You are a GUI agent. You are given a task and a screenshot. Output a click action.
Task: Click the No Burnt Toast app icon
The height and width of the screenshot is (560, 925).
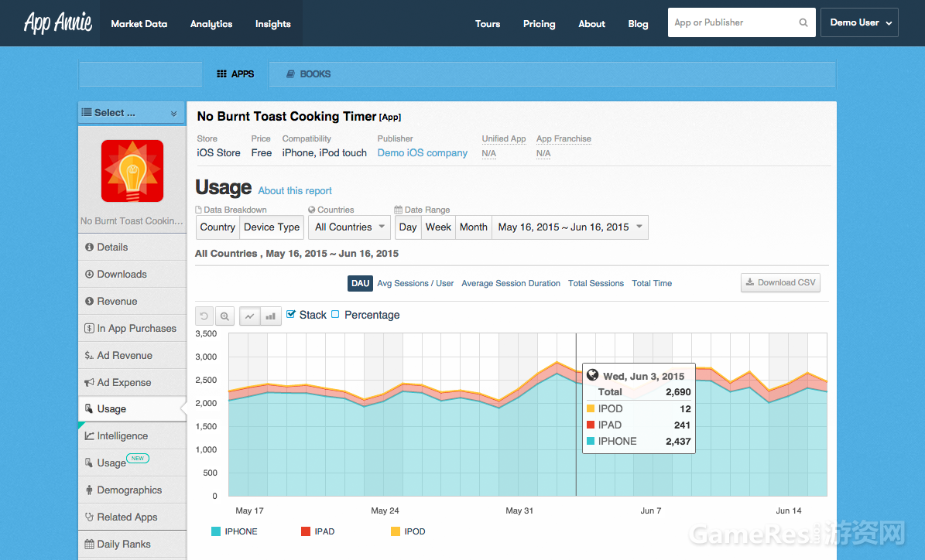(x=132, y=171)
